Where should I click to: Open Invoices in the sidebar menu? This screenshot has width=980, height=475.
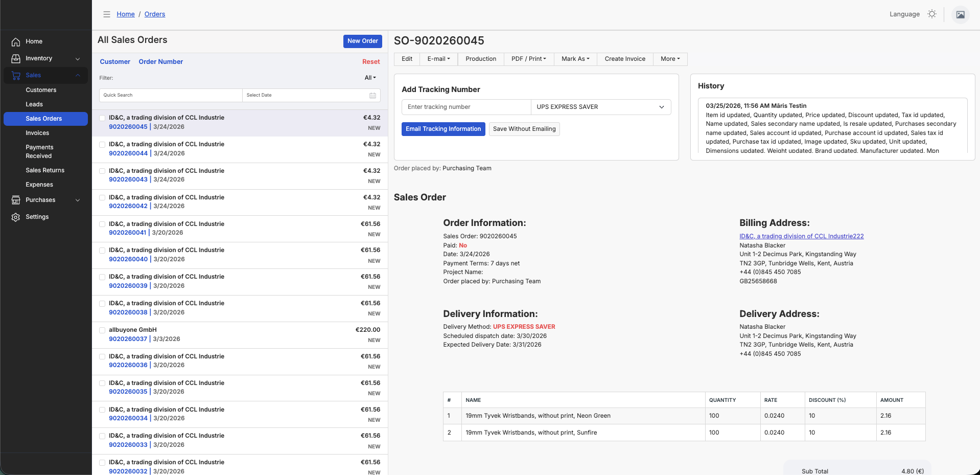pyautogui.click(x=37, y=133)
